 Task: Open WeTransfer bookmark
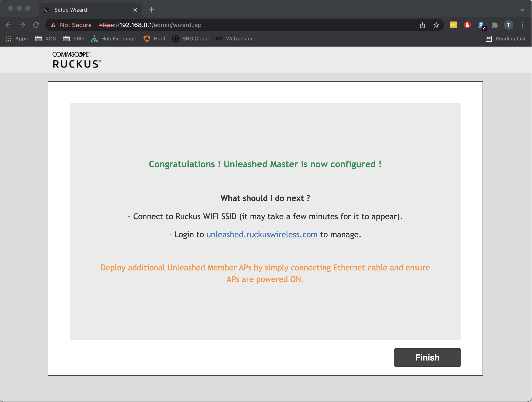coord(234,39)
